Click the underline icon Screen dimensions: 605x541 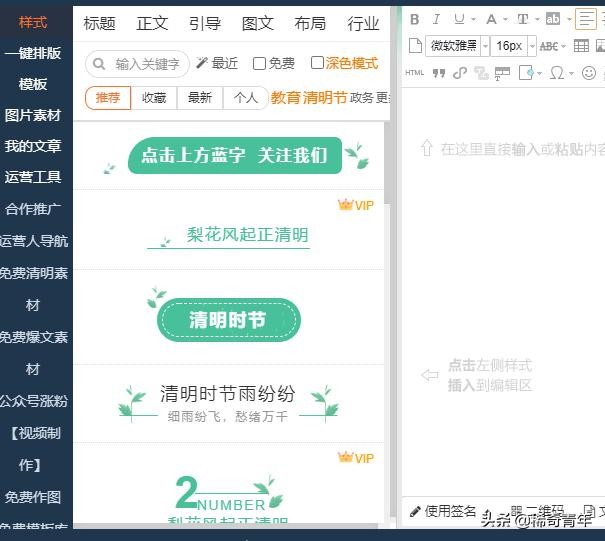459,19
